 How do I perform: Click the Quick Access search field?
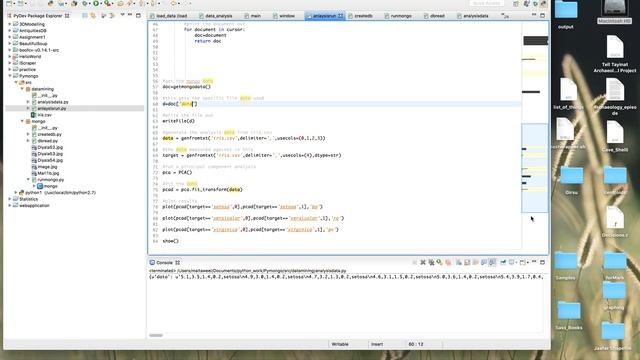coord(487,3)
